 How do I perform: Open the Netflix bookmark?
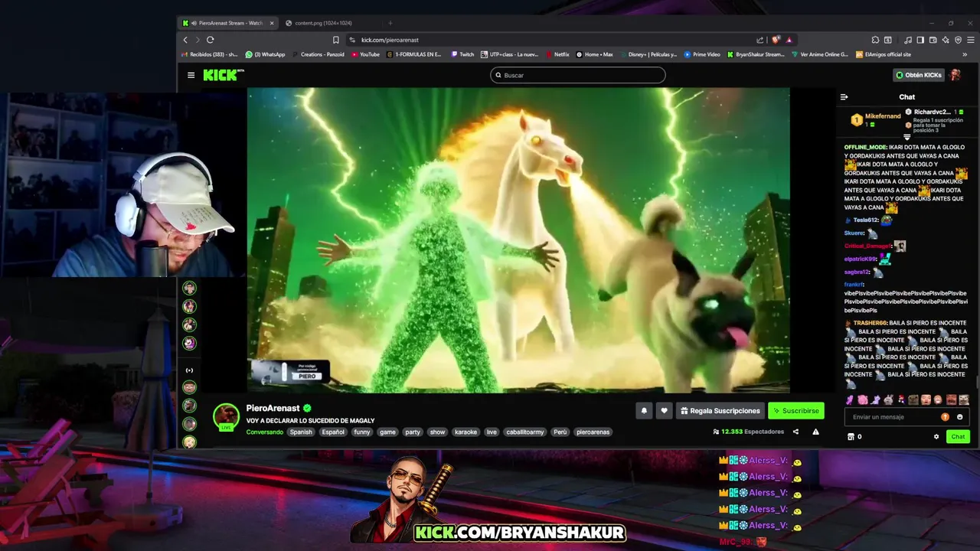click(x=557, y=54)
